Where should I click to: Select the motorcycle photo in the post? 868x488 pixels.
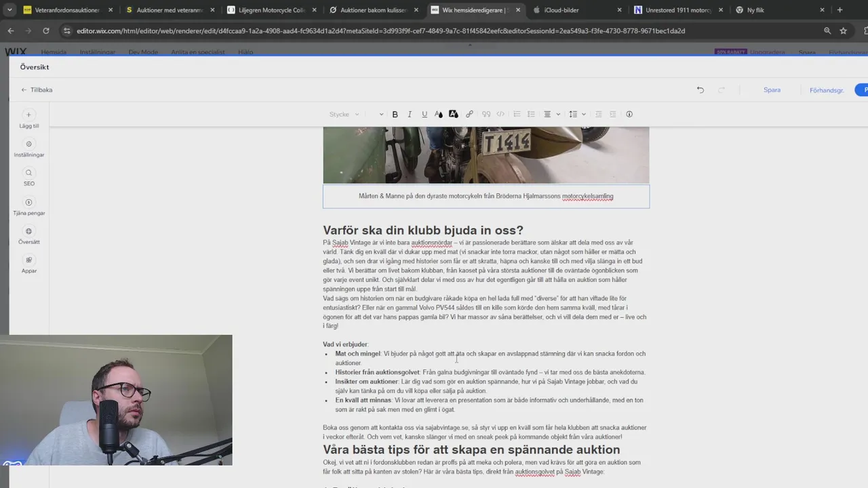click(486, 155)
